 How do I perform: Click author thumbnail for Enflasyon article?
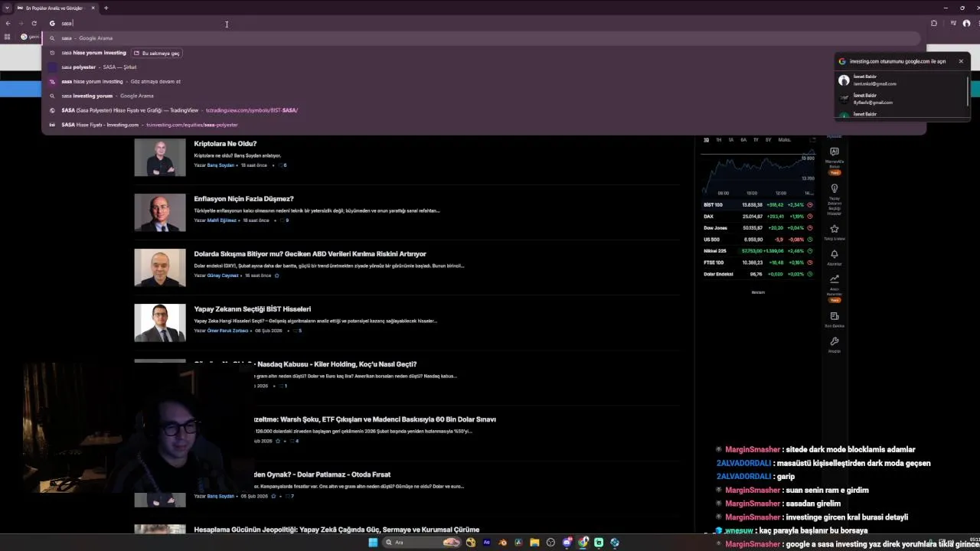point(160,213)
